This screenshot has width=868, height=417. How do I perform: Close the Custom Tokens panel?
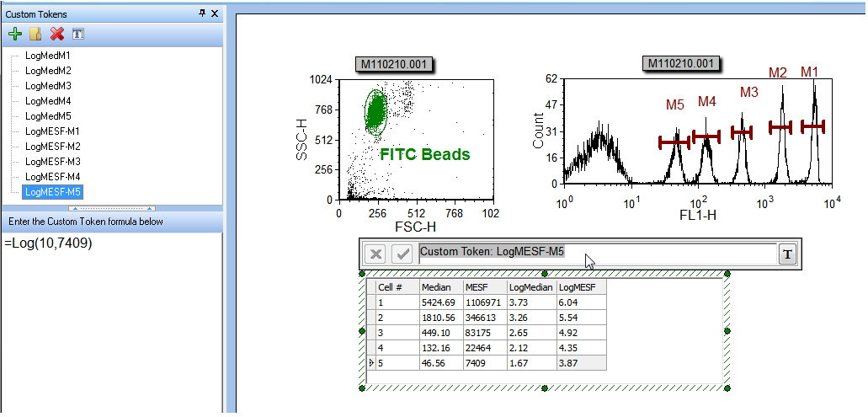point(215,13)
